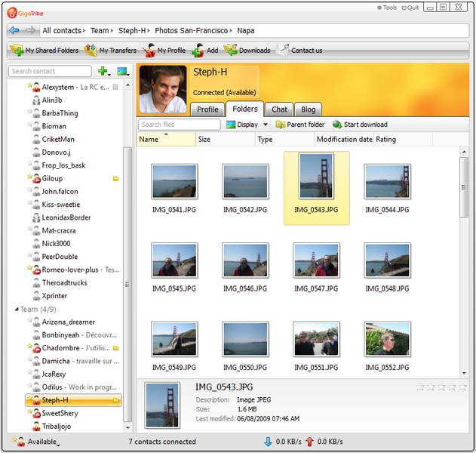476x453 pixels.
Task: Go to Parent folder
Action: click(x=300, y=125)
